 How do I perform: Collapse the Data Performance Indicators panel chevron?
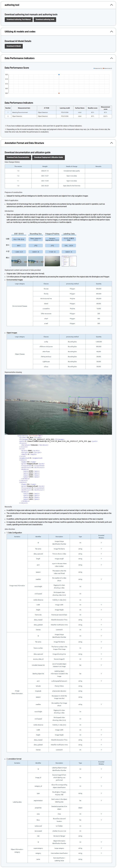click(x=111, y=58)
